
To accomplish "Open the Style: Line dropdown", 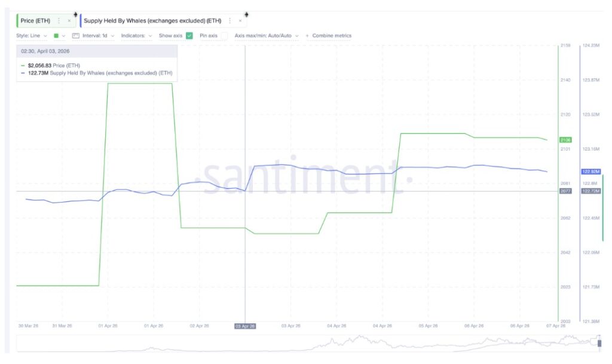I will click(32, 36).
